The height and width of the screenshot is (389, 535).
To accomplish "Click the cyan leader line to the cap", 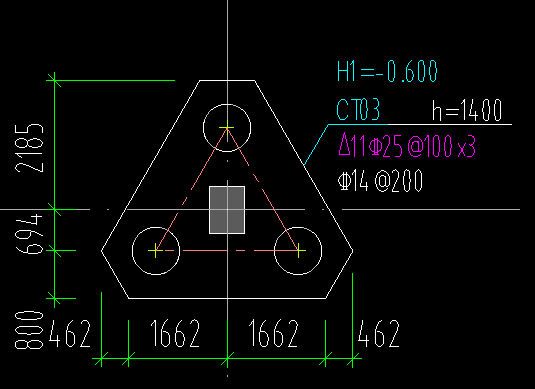I will [316, 145].
